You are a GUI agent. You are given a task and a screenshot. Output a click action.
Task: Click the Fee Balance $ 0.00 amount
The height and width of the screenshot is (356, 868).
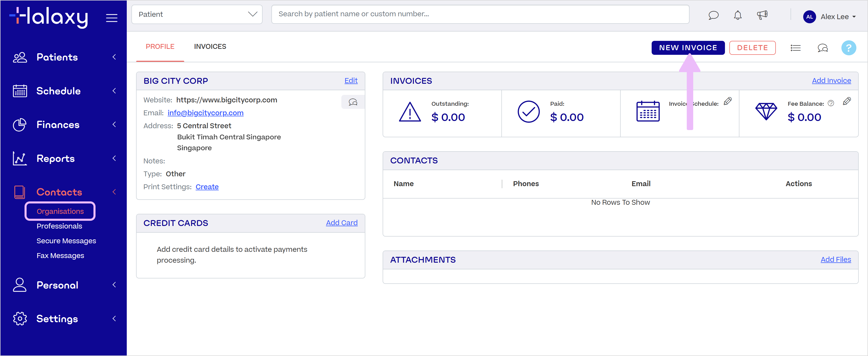click(804, 117)
